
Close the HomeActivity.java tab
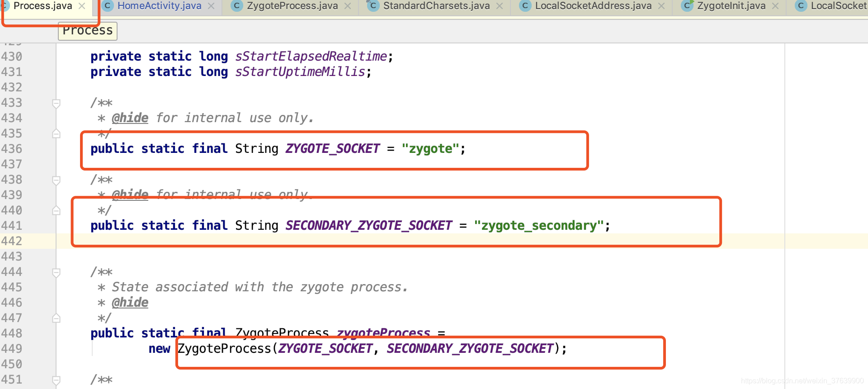pos(211,6)
